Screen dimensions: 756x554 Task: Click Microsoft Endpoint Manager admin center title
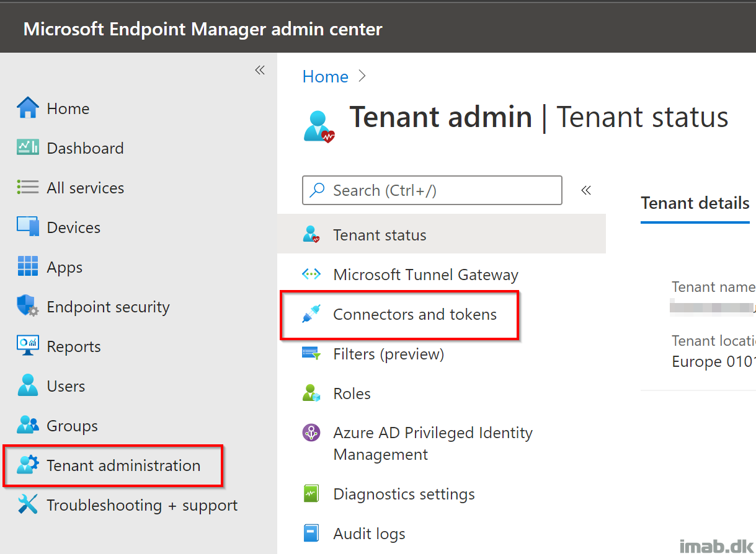pos(203,29)
